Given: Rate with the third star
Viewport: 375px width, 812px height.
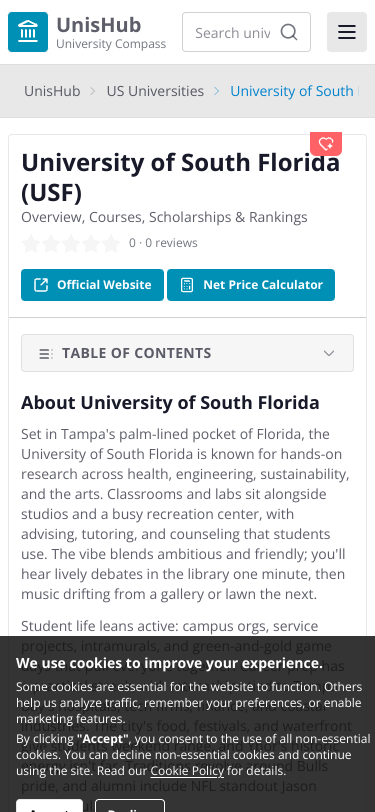Looking at the screenshot, I should [x=71, y=243].
